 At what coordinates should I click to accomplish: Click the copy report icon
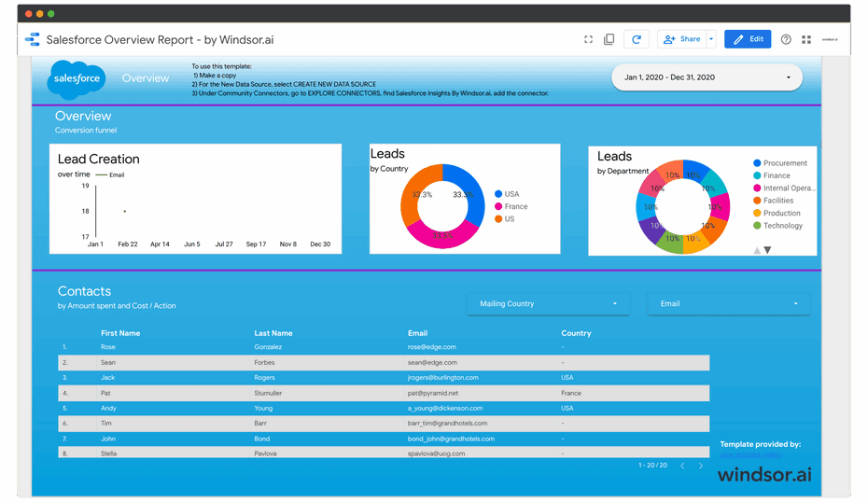[609, 39]
